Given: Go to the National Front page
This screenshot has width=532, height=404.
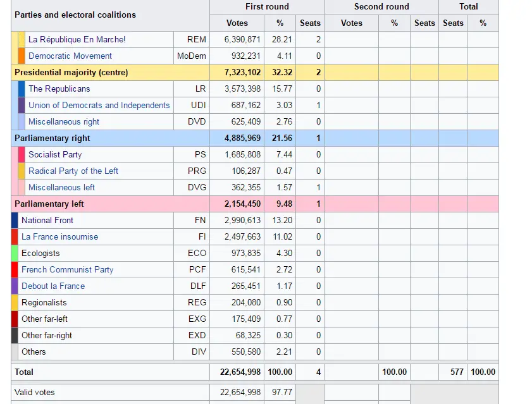Looking at the screenshot, I should [x=47, y=220].
